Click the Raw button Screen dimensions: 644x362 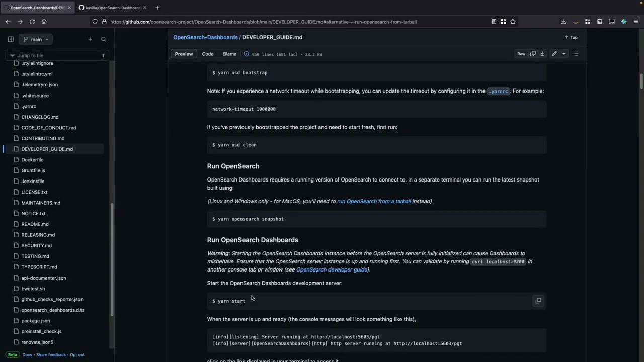coord(521,54)
